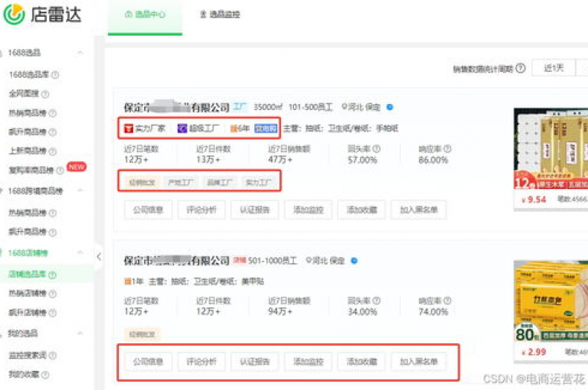Click blue verified dot in 501-1000员工 row
This screenshot has width=588, height=390.
[354, 260]
